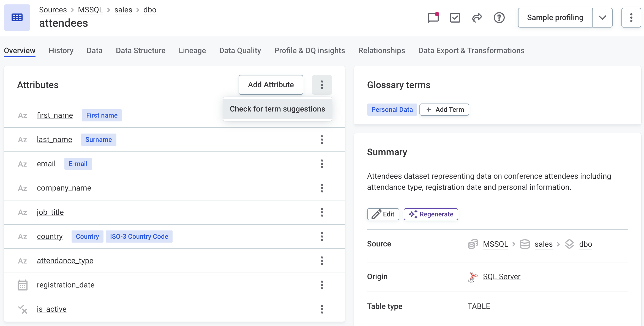The image size is (644, 326).
Task: Click the share arrow icon
Action: click(477, 18)
